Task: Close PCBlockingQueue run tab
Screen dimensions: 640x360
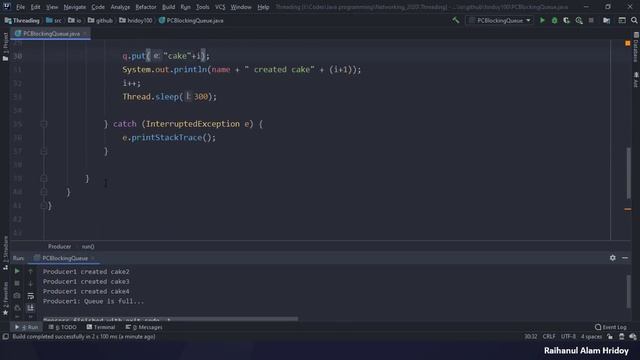Action: point(93,258)
